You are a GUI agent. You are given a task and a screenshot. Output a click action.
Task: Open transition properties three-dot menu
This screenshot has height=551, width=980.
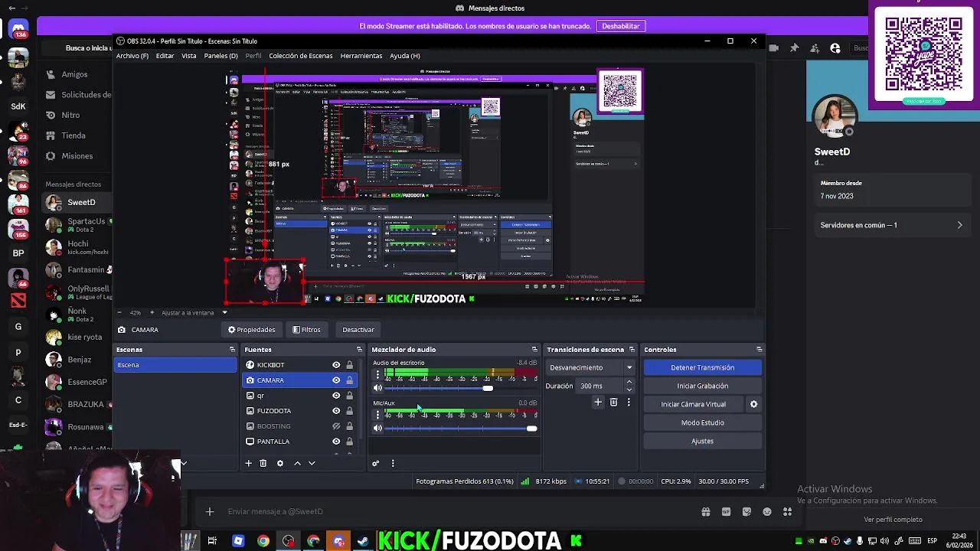pos(629,402)
